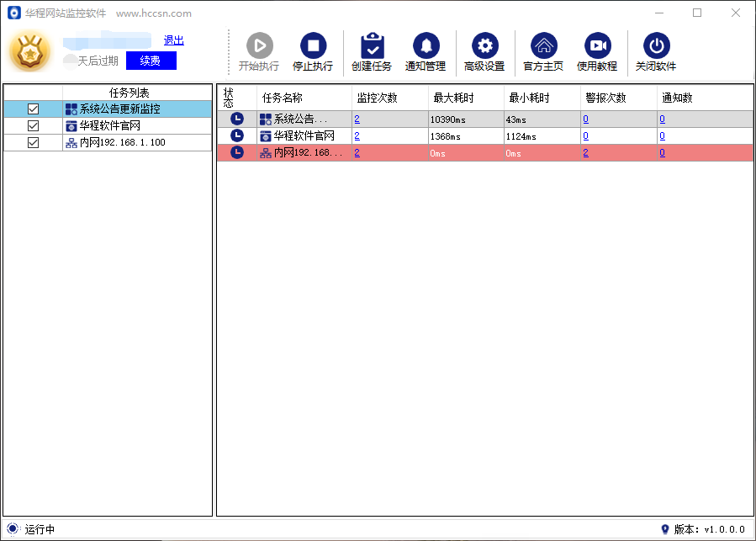Open 高级设置 gear icon
Image resolution: width=756 pixels, height=541 pixels.
[x=484, y=46]
